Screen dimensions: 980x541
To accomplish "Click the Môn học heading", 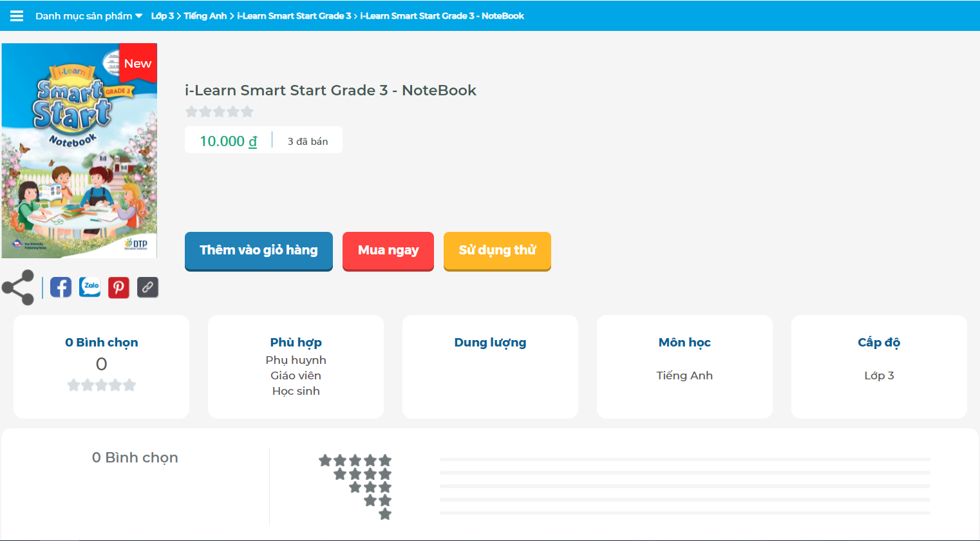I will coord(684,343).
